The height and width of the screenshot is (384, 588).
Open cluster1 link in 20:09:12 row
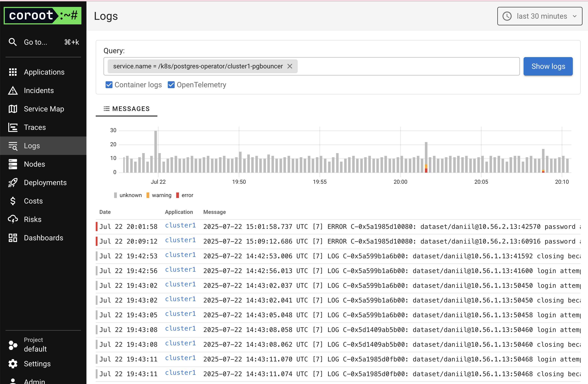coord(180,240)
